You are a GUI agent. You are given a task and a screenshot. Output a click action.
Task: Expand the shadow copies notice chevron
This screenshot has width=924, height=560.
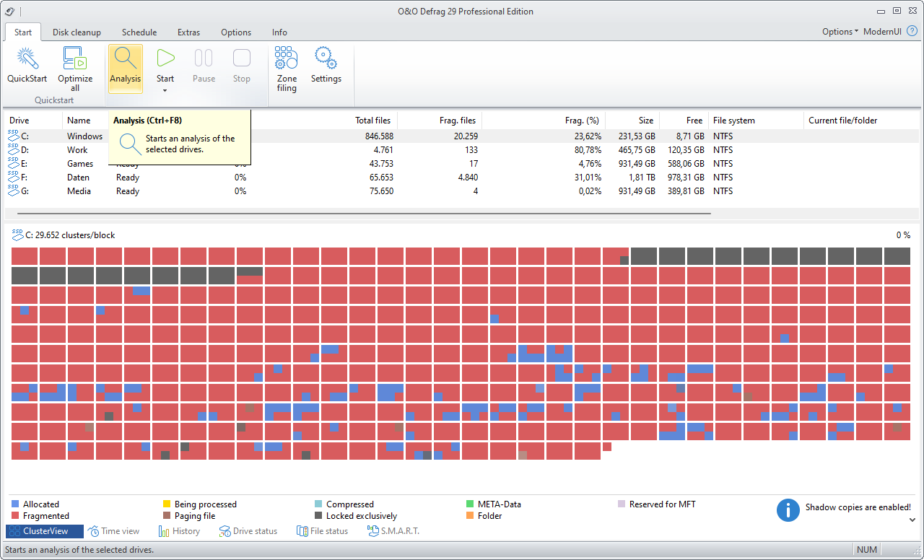(x=912, y=520)
